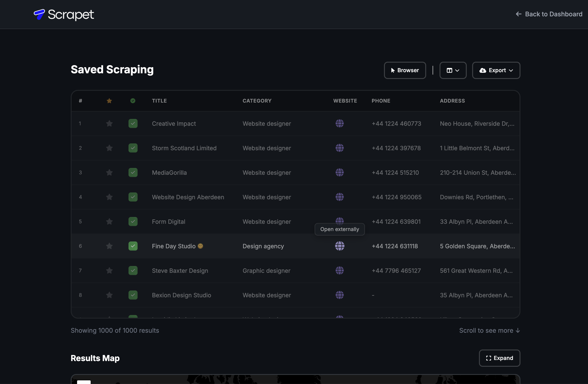This screenshot has height=384, width=588.
Task: Go back to Dashboard
Action: [549, 14]
